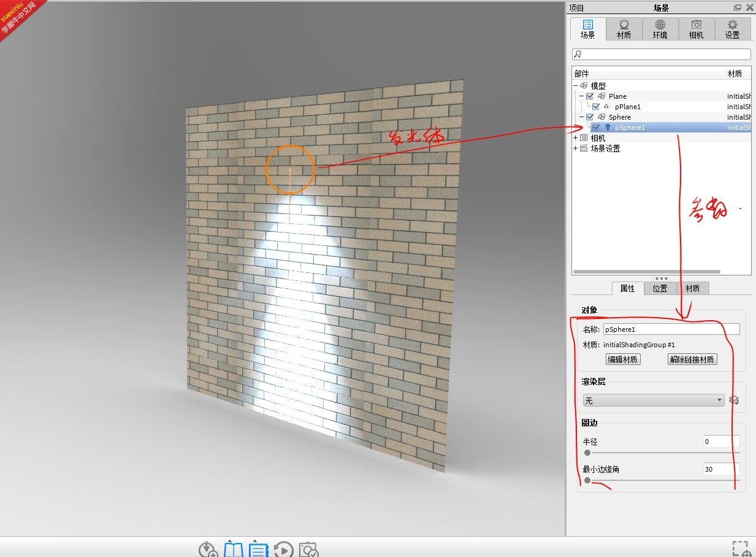Select the pPlane1 row label
Screen dimensions: 756x557
tap(627, 107)
